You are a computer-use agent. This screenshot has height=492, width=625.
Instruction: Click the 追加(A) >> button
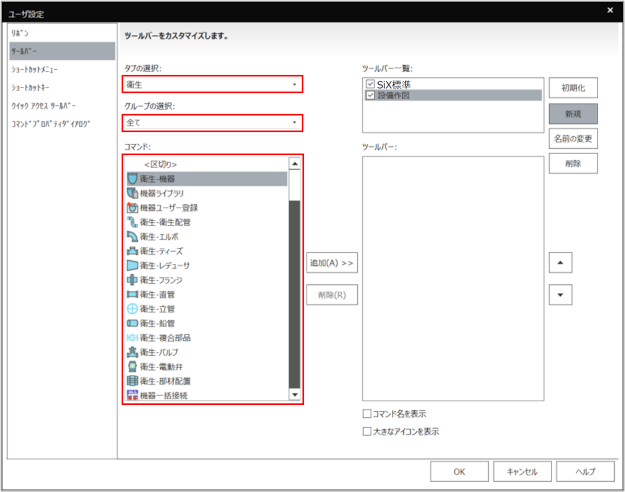pyautogui.click(x=332, y=262)
